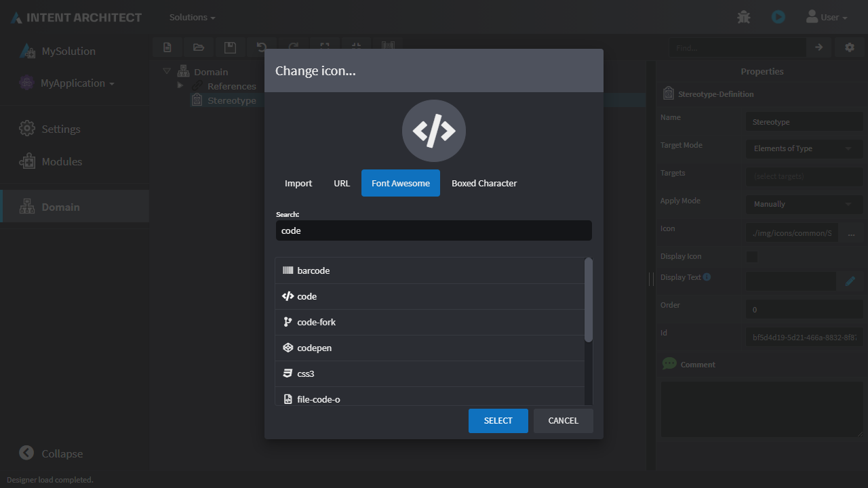Click the Find input field
The image size is (868, 488).
tap(737, 47)
